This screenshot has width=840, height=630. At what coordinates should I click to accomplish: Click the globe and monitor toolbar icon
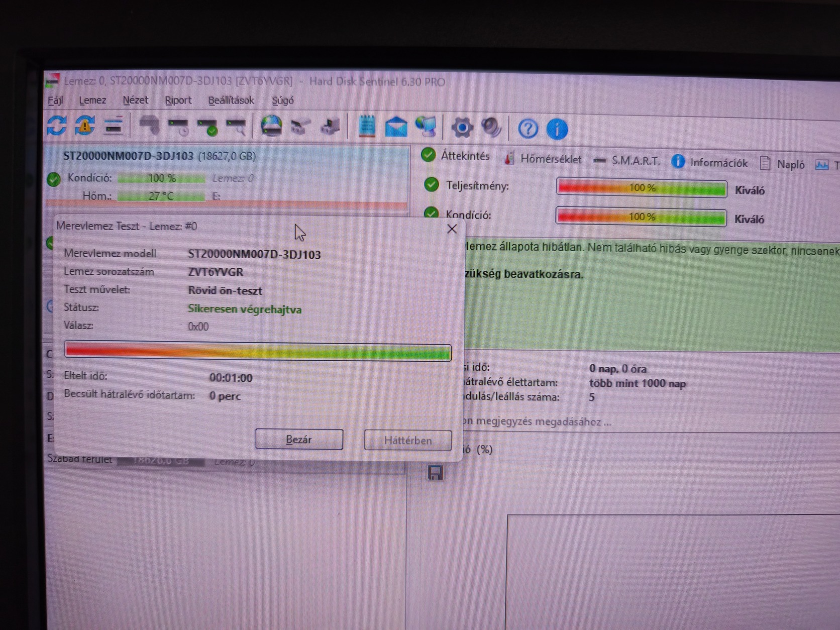point(426,127)
